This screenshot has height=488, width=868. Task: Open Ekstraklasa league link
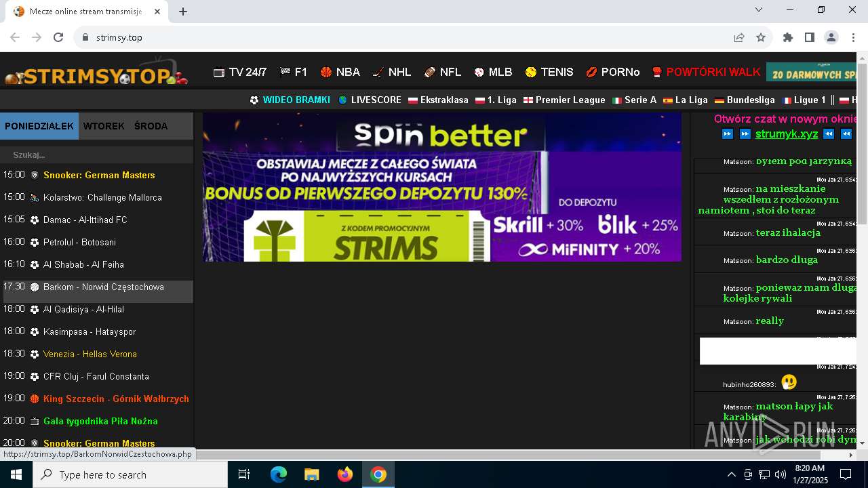(x=438, y=100)
